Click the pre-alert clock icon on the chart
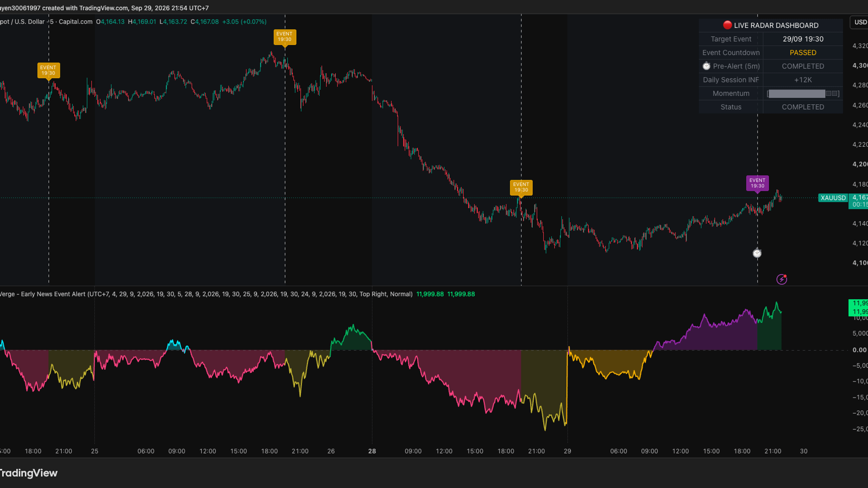 pyautogui.click(x=757, y=253)
